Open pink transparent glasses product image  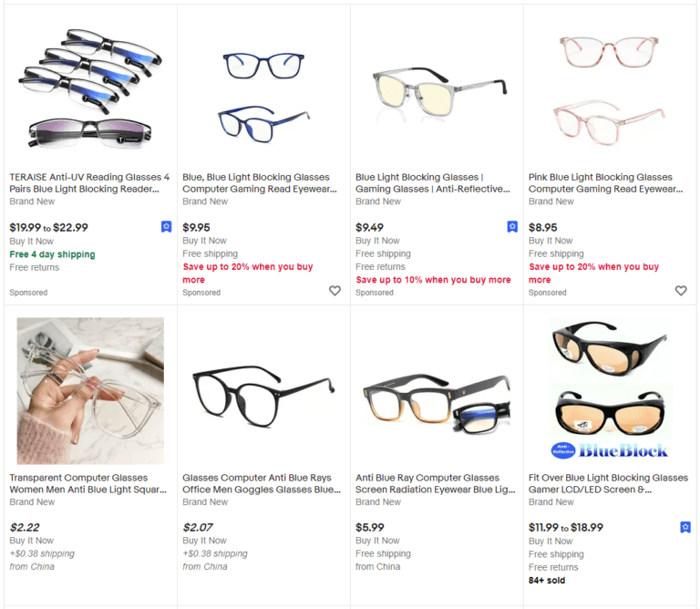click(609, 90)
